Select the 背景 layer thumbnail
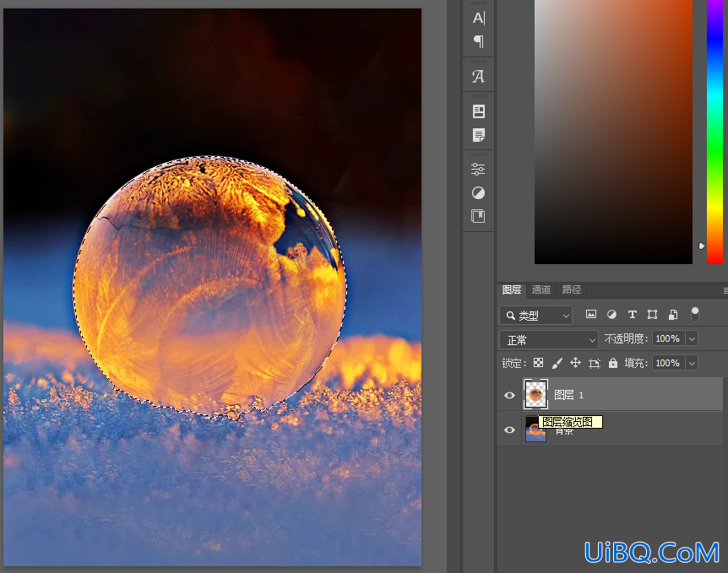 coord(535,430)
